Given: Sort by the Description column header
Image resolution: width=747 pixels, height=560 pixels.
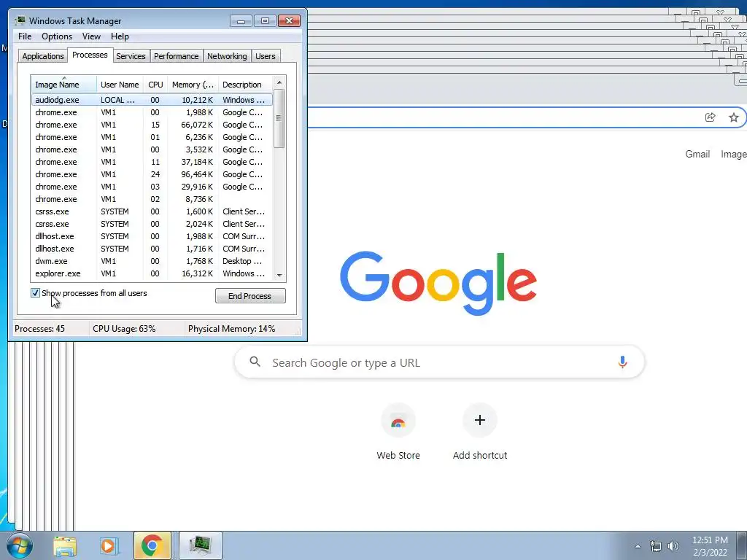Looking at the screenshot, I should pyautogui.click(x=245, y=85).
